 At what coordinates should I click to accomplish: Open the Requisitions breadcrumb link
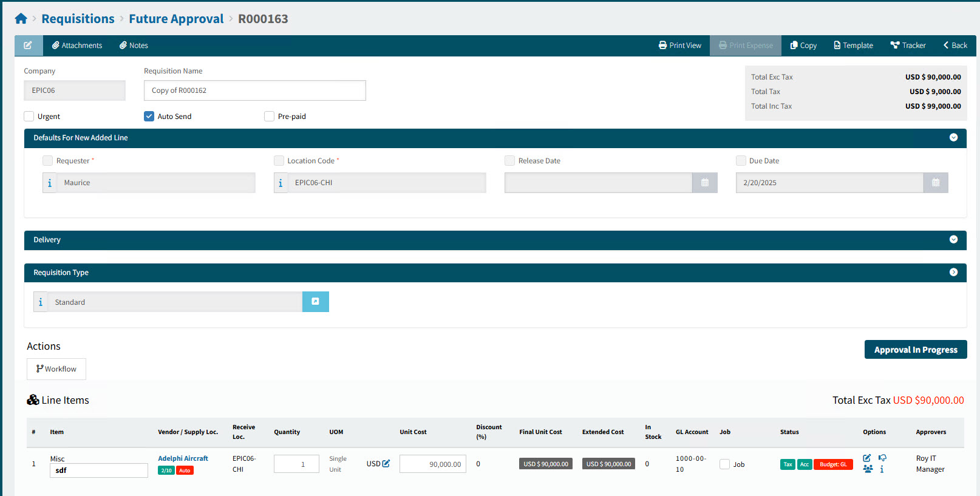tap(78, 19)
